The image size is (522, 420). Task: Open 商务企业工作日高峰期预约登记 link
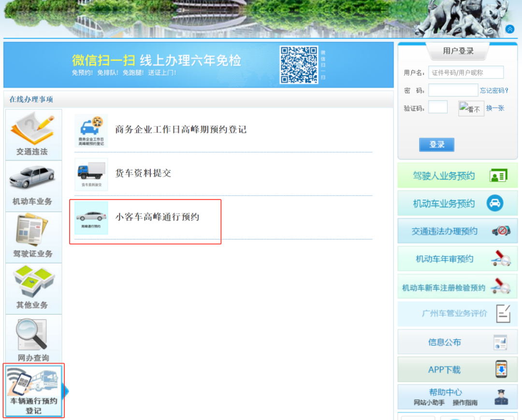point(180,129)
